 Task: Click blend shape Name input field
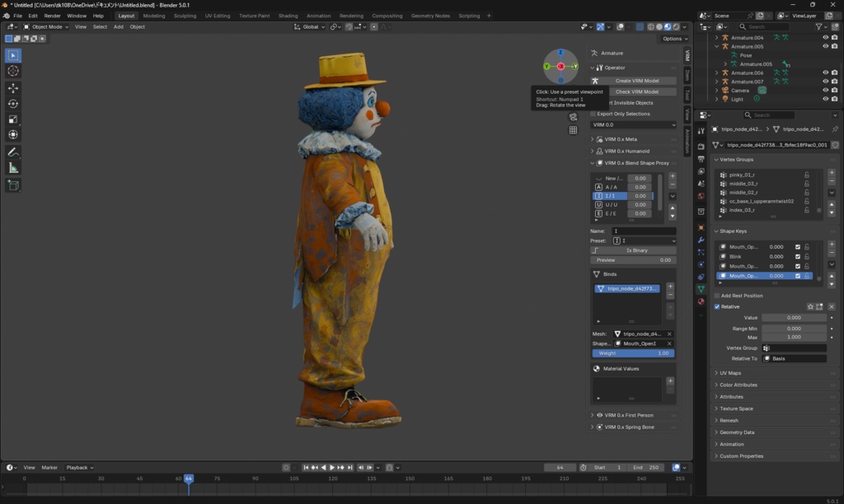pyautogui.click(x=644, y=231)
